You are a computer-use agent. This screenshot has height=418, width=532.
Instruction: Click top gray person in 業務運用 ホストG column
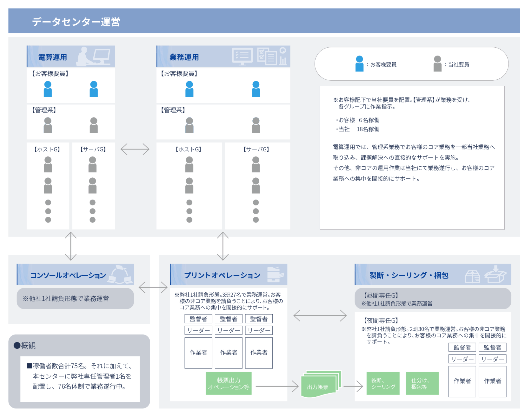[189, 164]
